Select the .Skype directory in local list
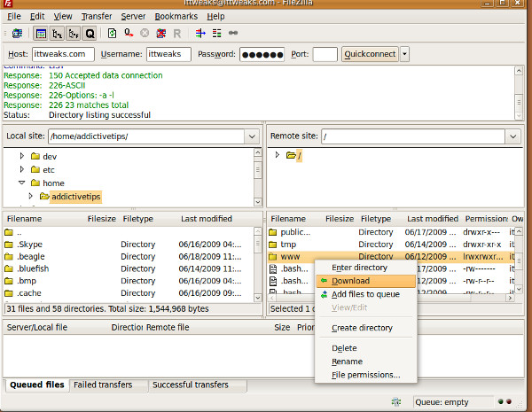The height and width of the screenshot is (412, 532). (30, 245)
